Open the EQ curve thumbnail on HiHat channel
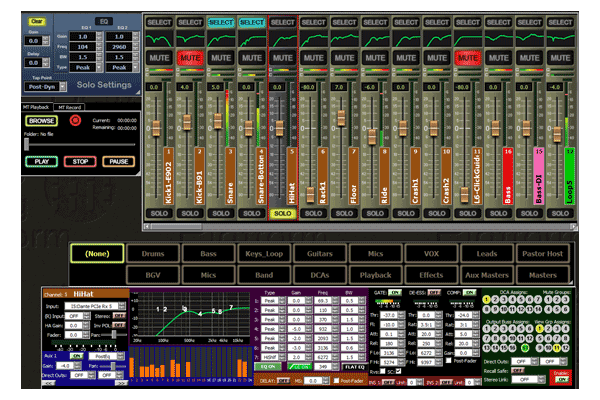Screen dimensions: 600x400 tap(283, 39)
